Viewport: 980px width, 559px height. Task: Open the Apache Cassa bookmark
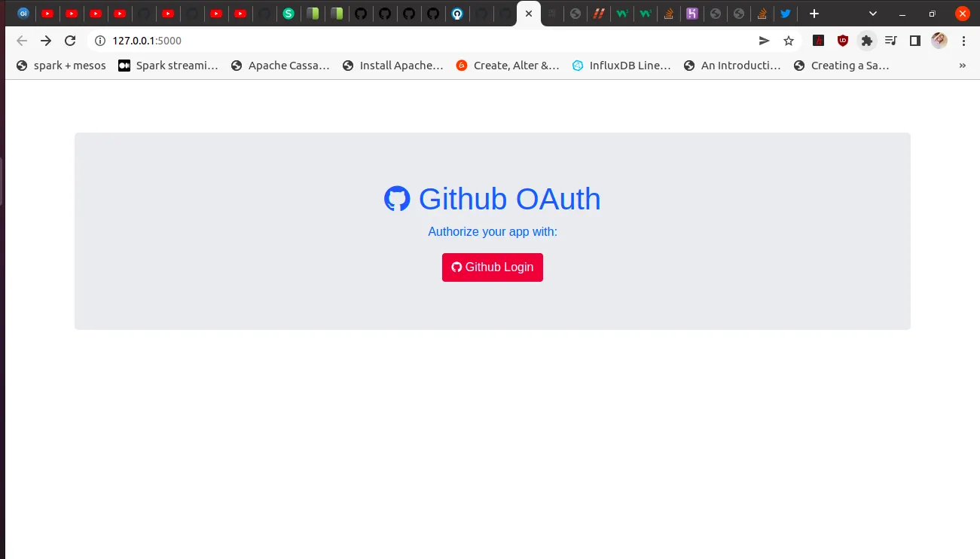tap(281, 66)
